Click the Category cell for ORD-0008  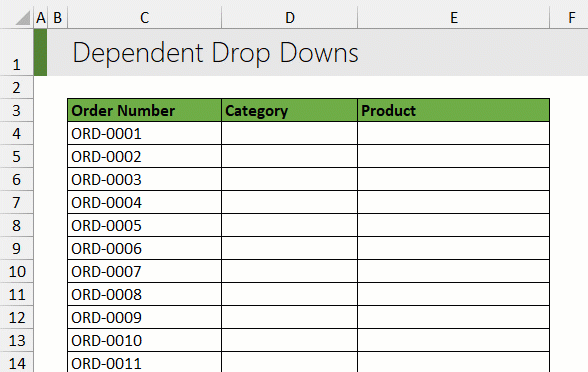(x=290, y=294)
